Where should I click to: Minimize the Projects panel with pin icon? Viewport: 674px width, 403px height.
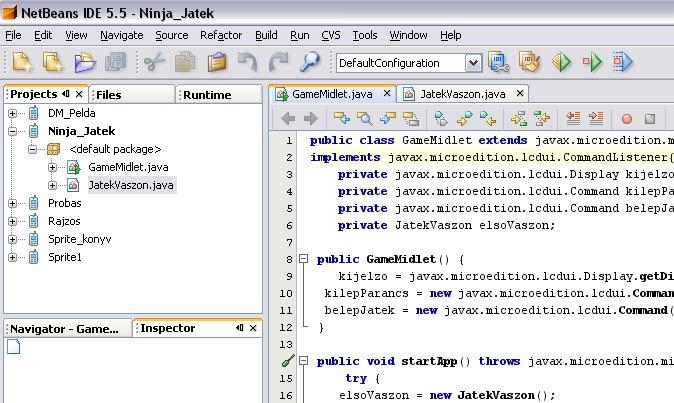tap(66, 94)
